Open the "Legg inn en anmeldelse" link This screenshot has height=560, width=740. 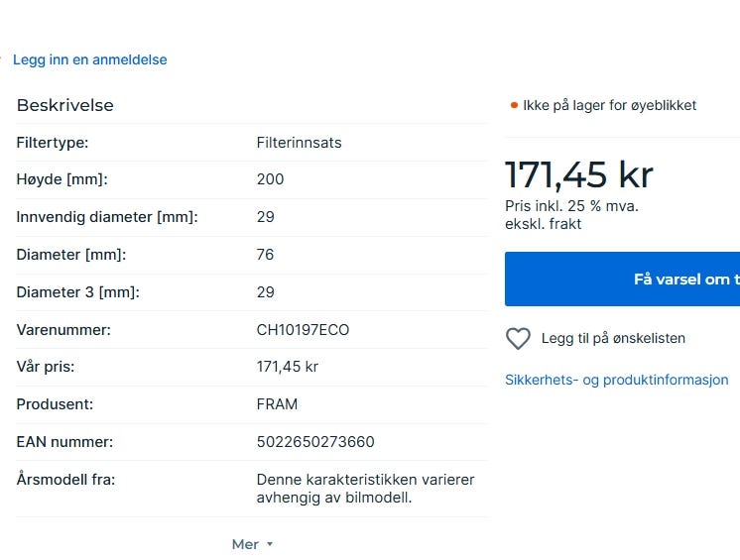(x=89, y=59)
